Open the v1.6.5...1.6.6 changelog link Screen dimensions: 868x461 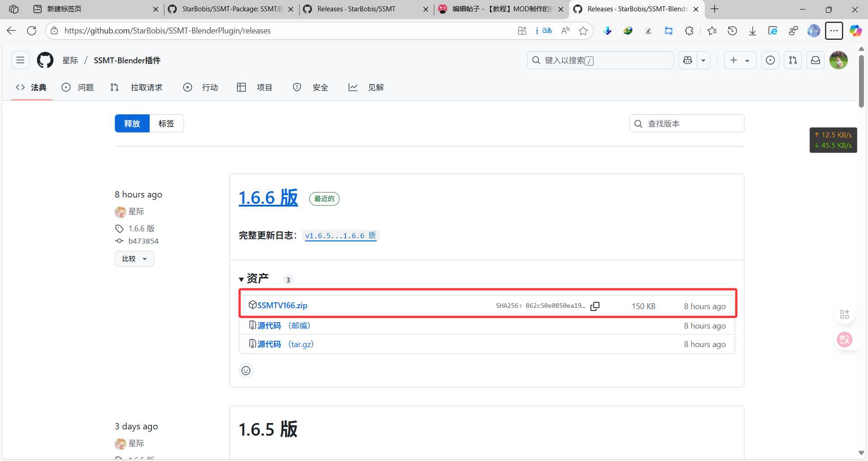340,235
